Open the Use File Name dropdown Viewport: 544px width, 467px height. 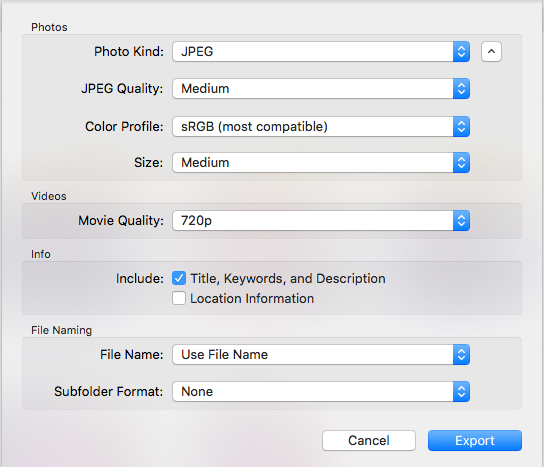(321, 355)
